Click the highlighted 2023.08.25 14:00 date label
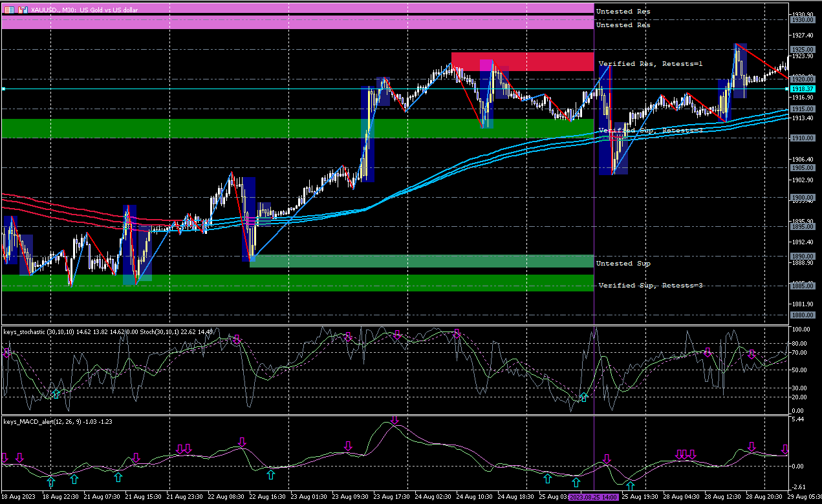Image resolution: width=822 pixels, height=504 pixels. [x=594, y=498]
